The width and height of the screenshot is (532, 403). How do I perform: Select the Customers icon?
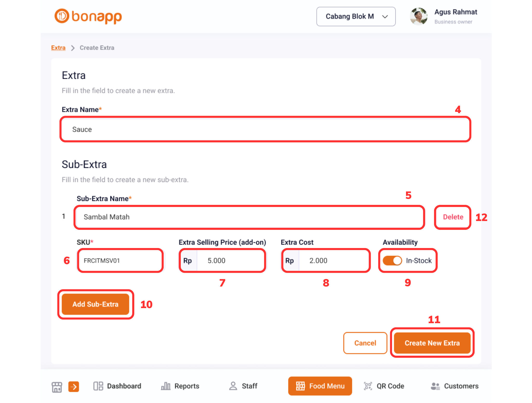(x=435, y=386)
